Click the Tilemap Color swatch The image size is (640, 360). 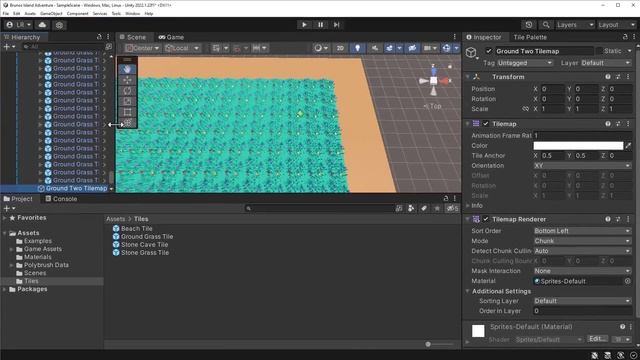(578, 146)
